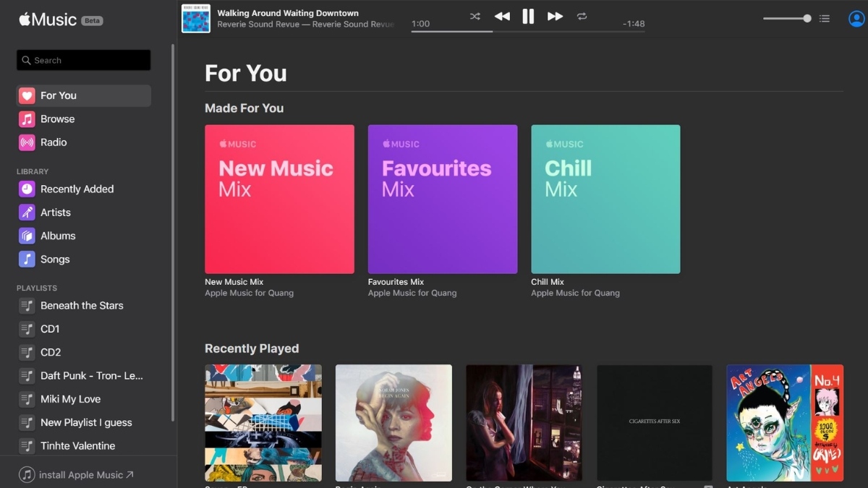Open the Favourites Mix cover
This screenshot has height=488, width=868.
[x=443, y=200]
